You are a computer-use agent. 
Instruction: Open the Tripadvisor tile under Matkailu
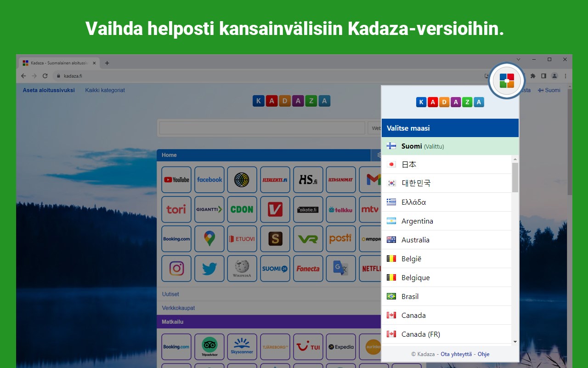[209, 347]
